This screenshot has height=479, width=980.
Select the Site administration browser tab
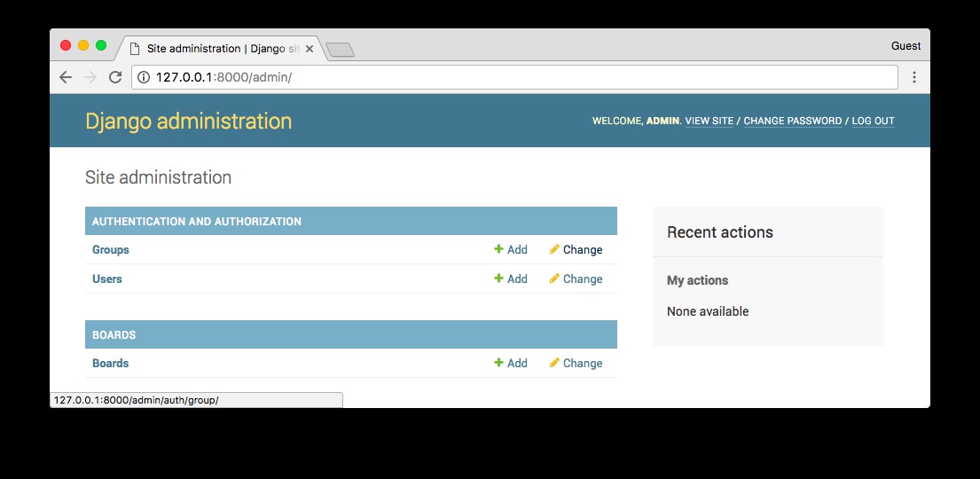[x=220, y=49]
